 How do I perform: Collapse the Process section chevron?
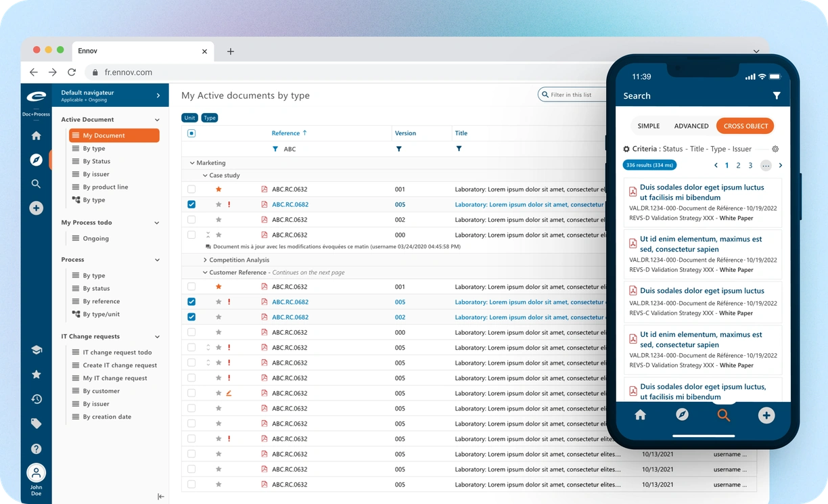pos(157,260)
